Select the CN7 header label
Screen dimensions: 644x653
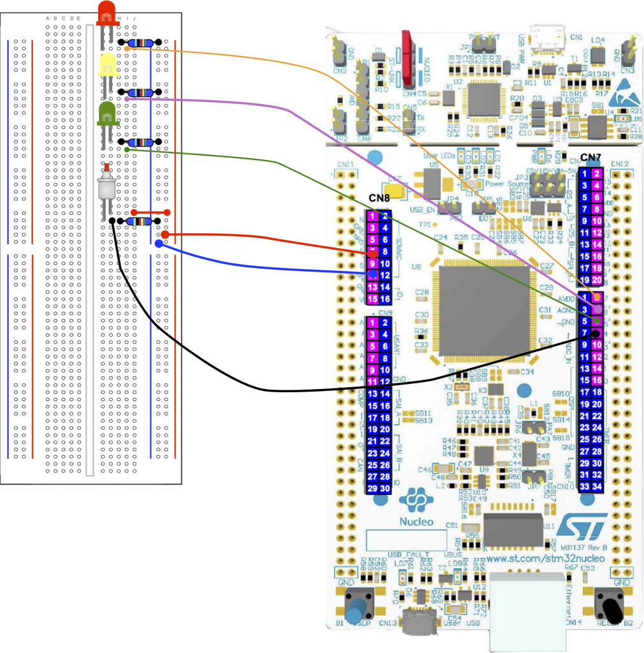coord(592,158)
